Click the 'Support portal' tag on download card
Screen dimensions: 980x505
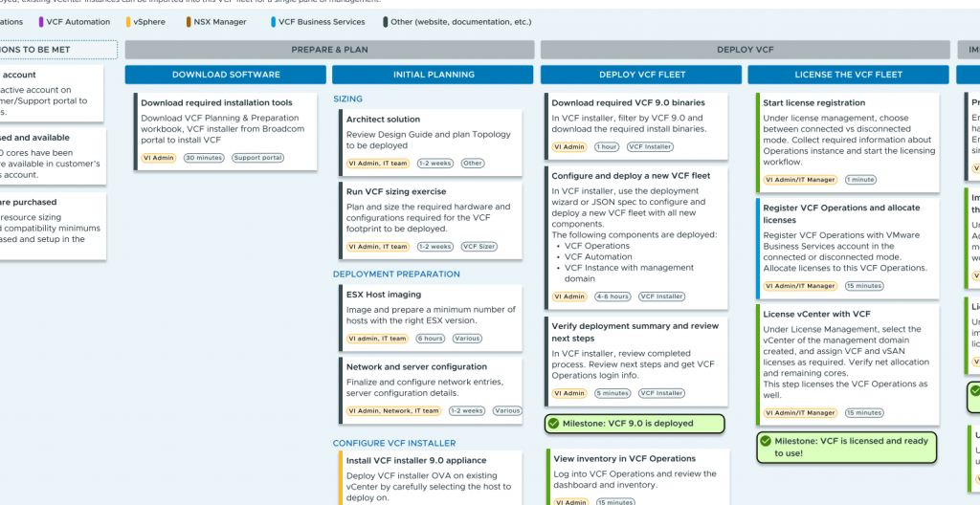point(257,158)
